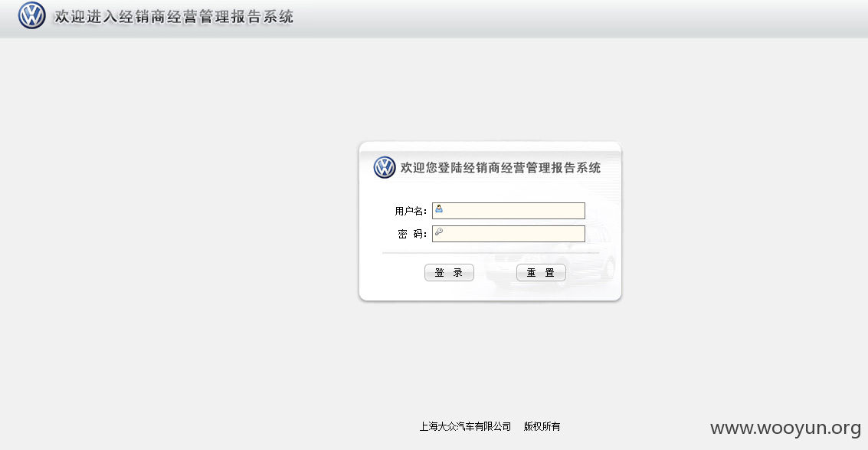Focus the 密码 password input field
This screenshot has height=450, width=868.
(x=509, y=233)
